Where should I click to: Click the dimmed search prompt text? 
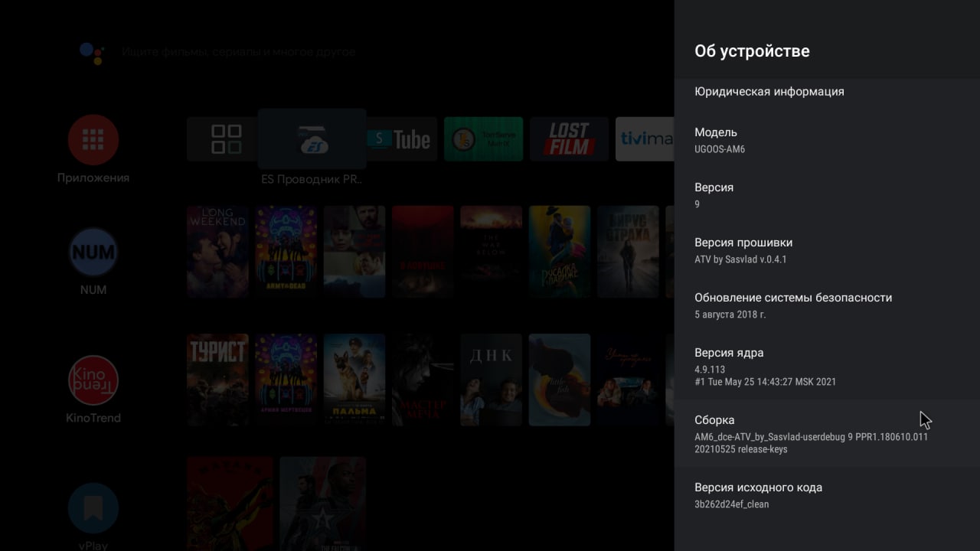(x=238, y=52)
